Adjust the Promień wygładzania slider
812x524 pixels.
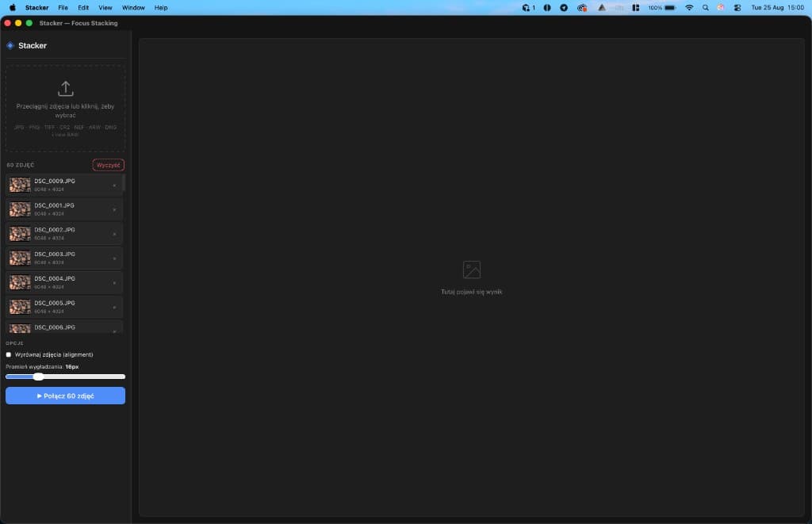pyautogui.click(x=65, y=377)
